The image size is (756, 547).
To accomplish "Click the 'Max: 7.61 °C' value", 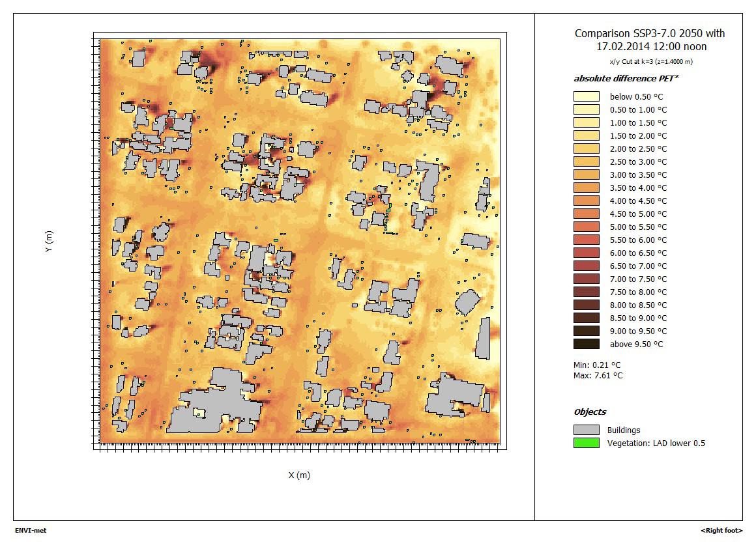I will (598, 376).
